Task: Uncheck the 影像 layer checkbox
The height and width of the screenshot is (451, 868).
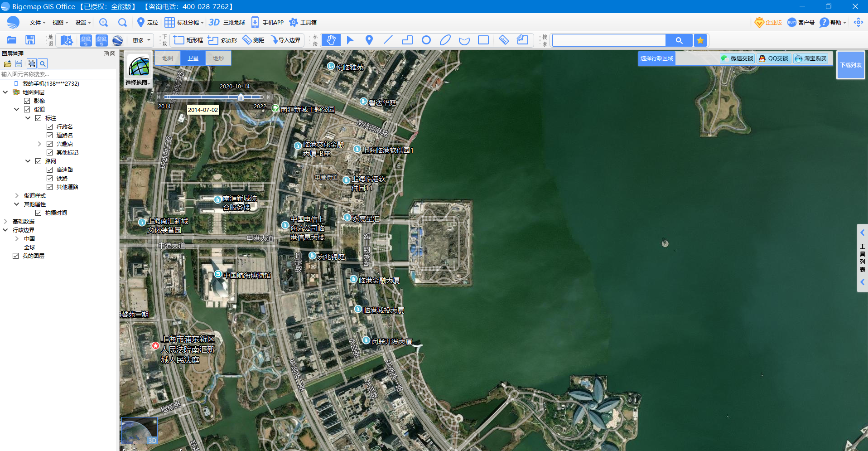Action: click(27, 101)
